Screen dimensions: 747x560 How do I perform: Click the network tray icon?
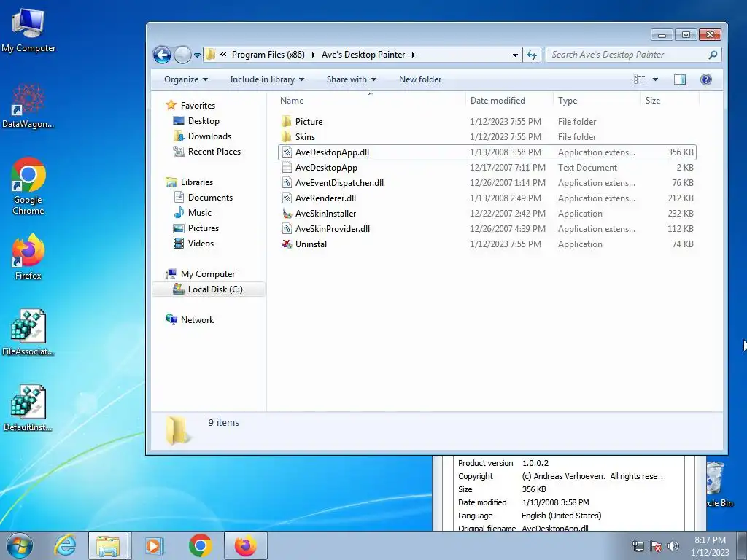click(638, 545)
